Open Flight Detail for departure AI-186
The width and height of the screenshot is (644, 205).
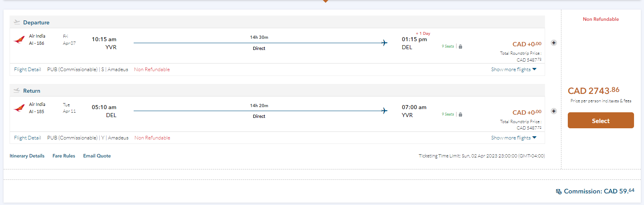click(x=28, y=70)
